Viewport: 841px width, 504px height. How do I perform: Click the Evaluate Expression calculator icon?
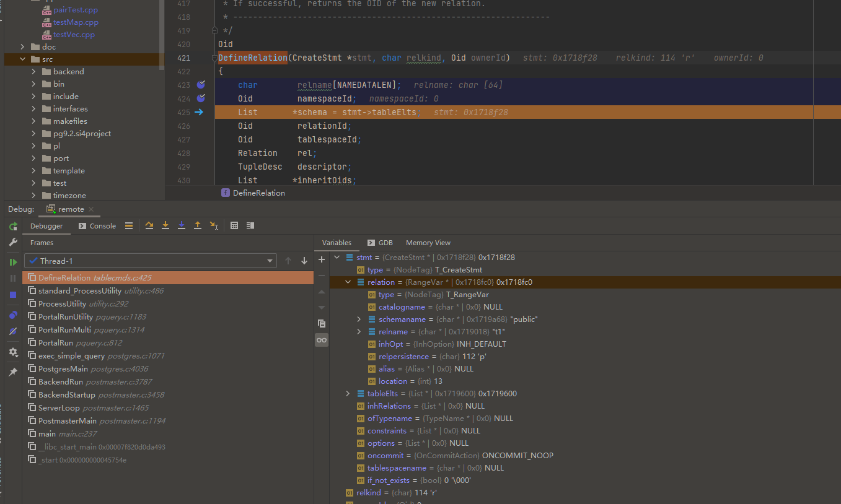pyautogui.click(x=234, y=226)
